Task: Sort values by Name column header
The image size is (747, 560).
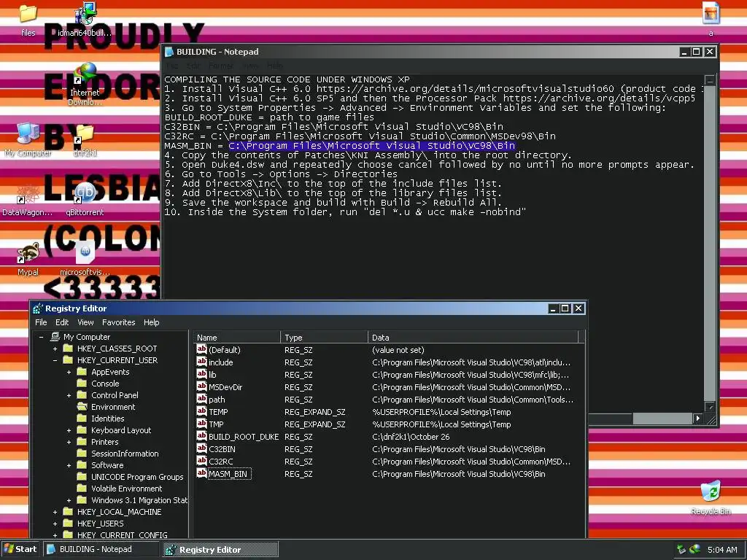Action: click(x=237, y=337)
